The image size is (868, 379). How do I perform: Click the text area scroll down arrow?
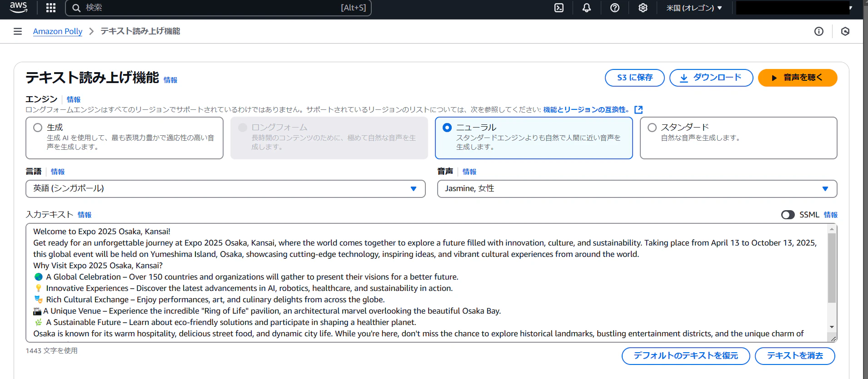pos(832,327)
